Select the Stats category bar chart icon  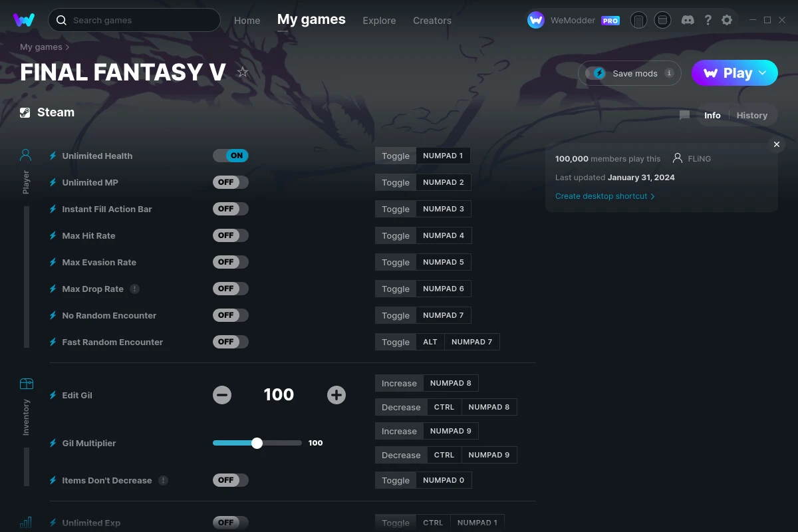26,523
